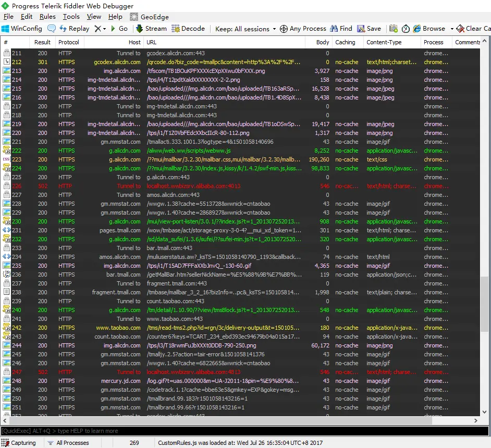491x448 pixels.
Task: Click the Save disk icon
Action: (361, 29)
